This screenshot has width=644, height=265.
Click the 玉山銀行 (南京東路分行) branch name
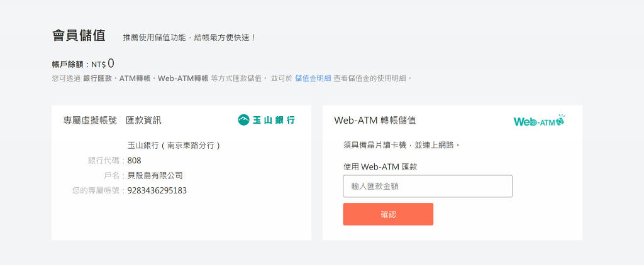(174, 146)
